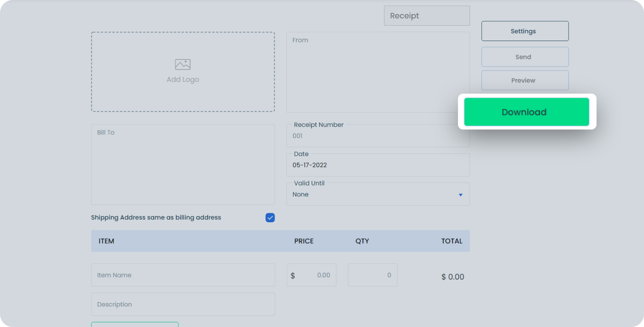This screenshot has height=327, width=644.
Task: Open the Valid Until option list showing None
Action: coord(378,194)
